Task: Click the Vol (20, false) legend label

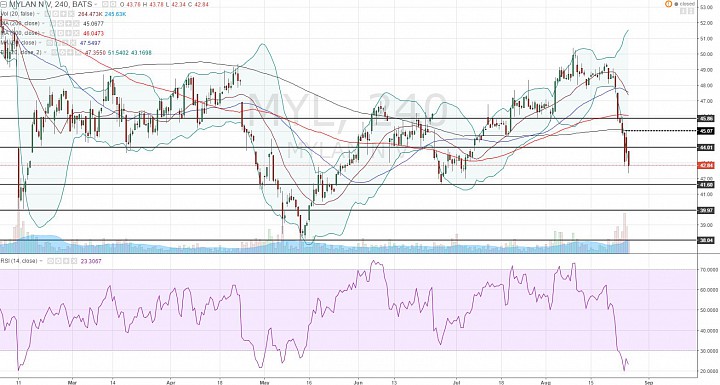Action: coord(17,14)
